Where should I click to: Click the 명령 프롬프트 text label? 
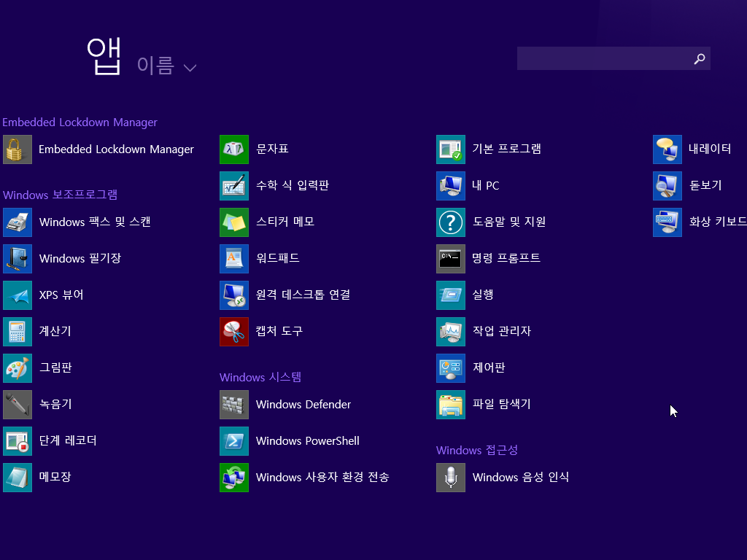pos(506,258)
